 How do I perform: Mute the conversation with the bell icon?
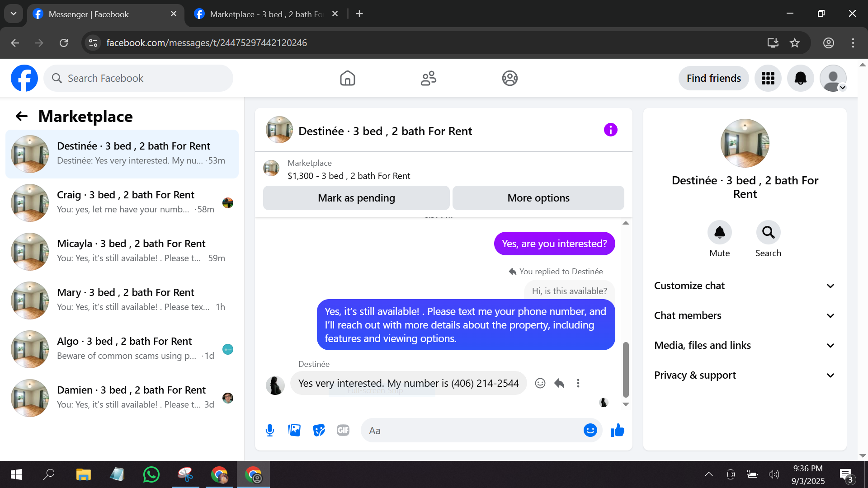[720, 232]
